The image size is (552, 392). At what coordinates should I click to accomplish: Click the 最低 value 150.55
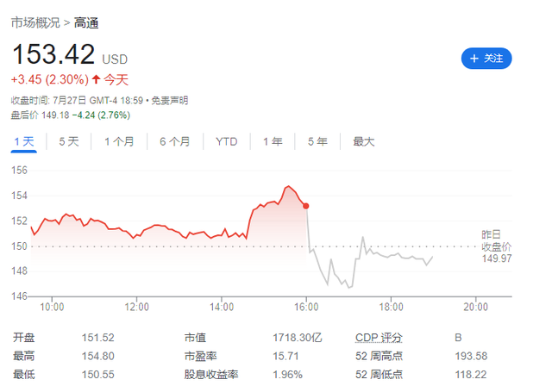coord(97,375)
